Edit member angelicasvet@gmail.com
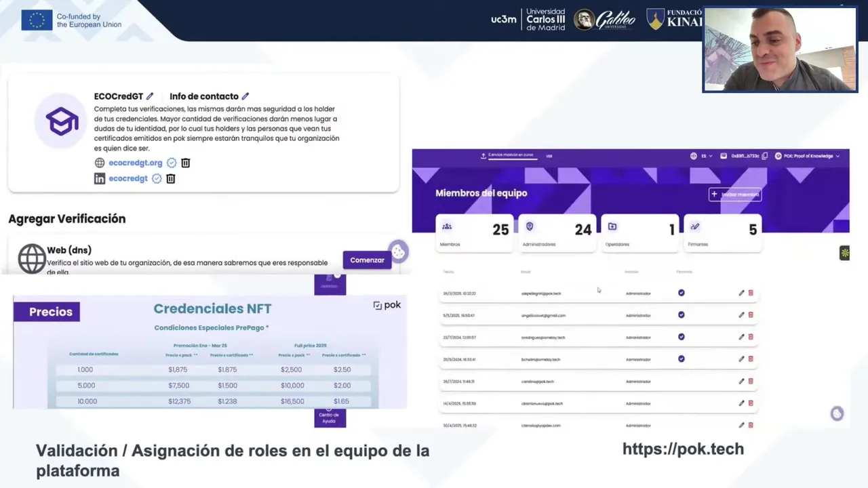Image resolution: width=868 pixels, height=488 pixels. [741, 314]
